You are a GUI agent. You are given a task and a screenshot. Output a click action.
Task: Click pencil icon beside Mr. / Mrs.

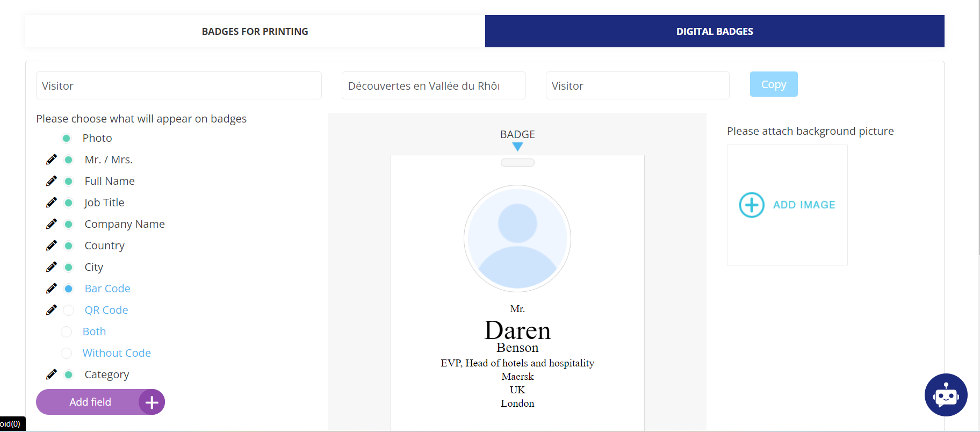[x=51, y=160]
